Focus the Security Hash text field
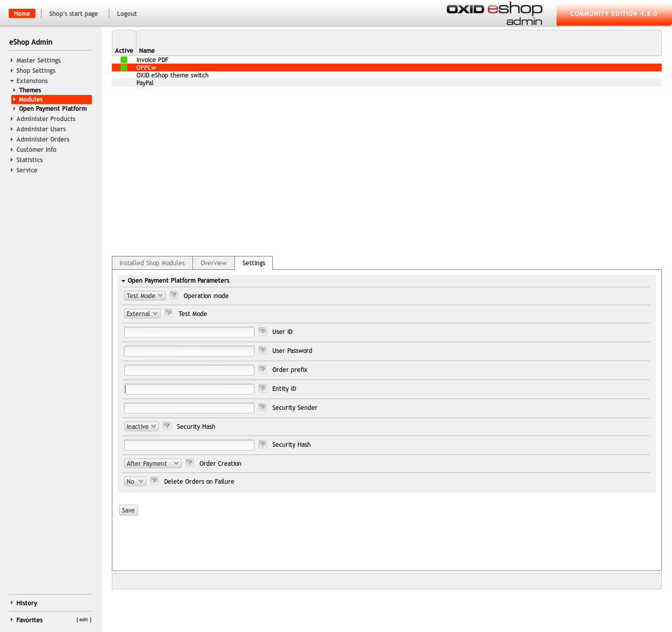Image resolution: width=672 pixels, height=632 pixels. 189,445
